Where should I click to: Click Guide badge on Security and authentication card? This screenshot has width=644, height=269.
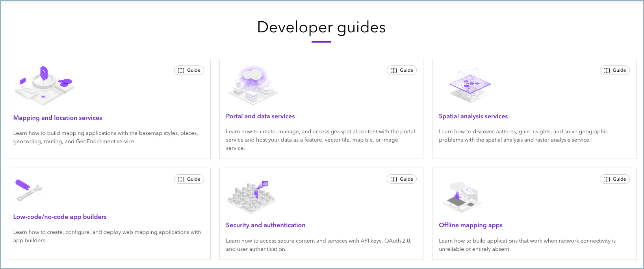tap(402, 179)
